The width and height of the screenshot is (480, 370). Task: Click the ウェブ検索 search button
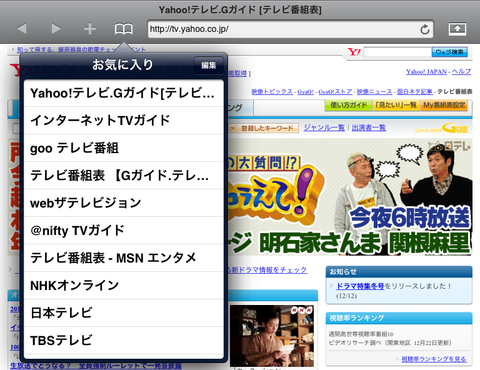pyautogui.click(x=450, y=52)
